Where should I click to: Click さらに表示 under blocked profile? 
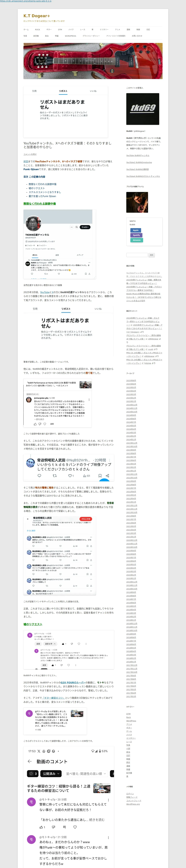click(x=31, y=530)
